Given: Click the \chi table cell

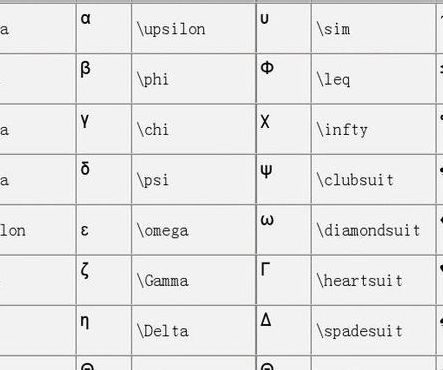Looking at the screenshot, I should click(194, 129).
